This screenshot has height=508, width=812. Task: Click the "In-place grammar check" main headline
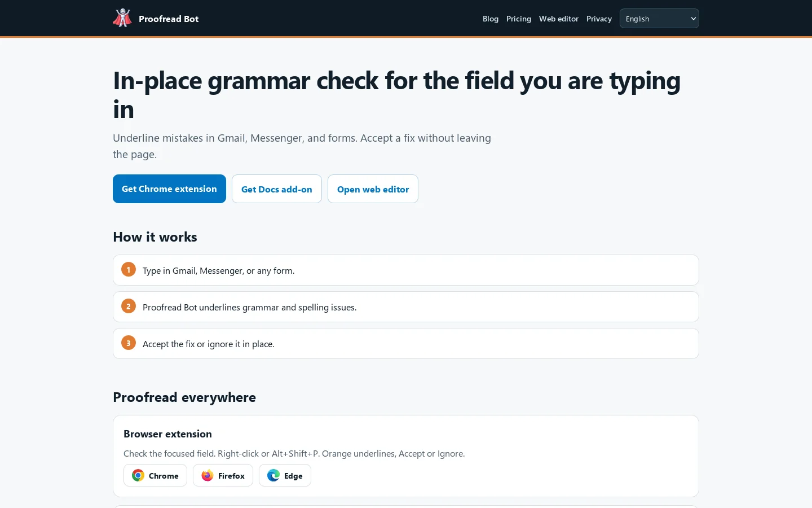tap(397, 95)
